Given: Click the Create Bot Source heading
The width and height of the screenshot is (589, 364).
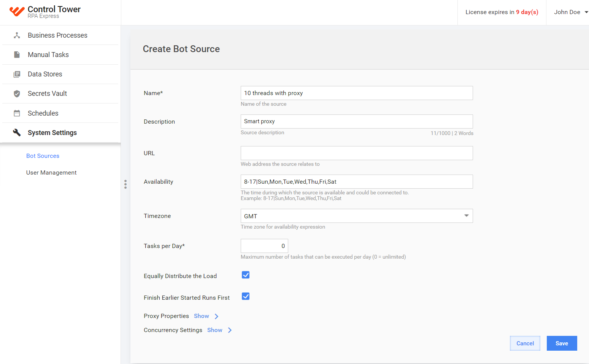Looking at the screenshot, I should [181, 49].
